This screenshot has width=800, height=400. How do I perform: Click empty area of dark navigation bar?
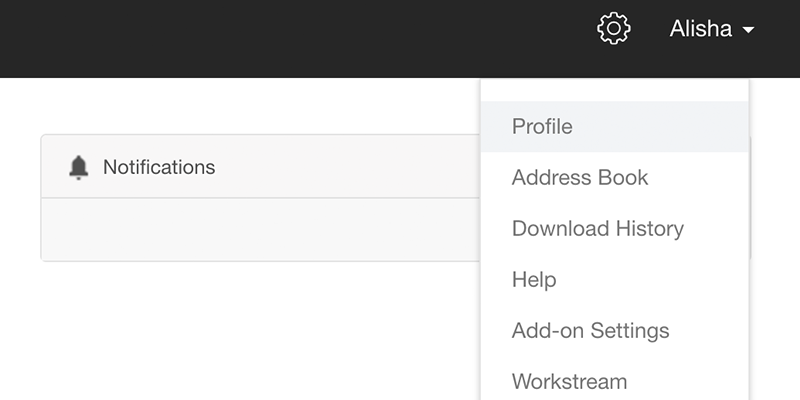coord(286,39)
